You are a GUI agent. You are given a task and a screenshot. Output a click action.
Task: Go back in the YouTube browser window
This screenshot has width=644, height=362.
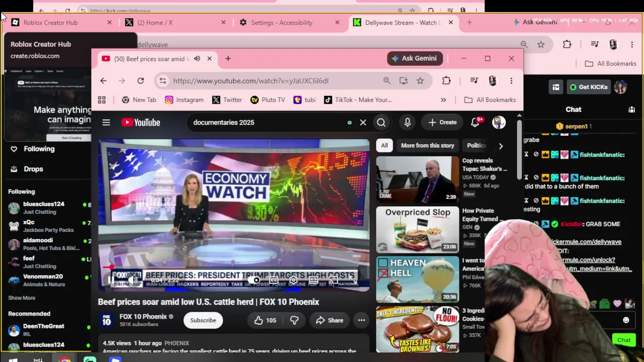tap(103, 80)
